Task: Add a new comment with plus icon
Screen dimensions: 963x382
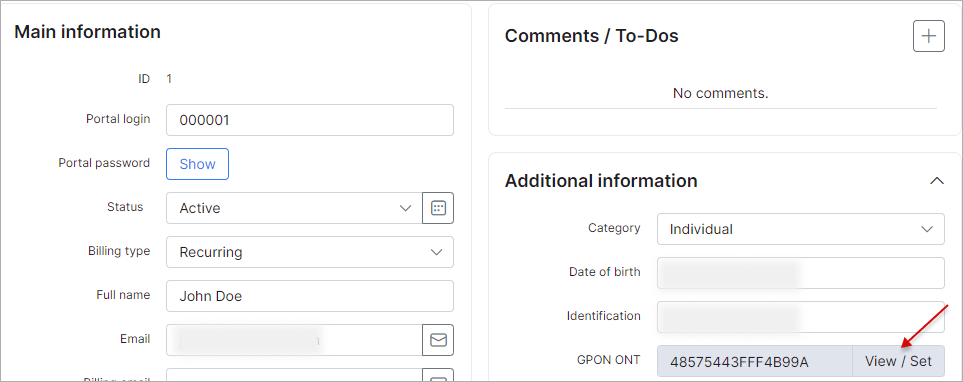Action: [929, 36]
